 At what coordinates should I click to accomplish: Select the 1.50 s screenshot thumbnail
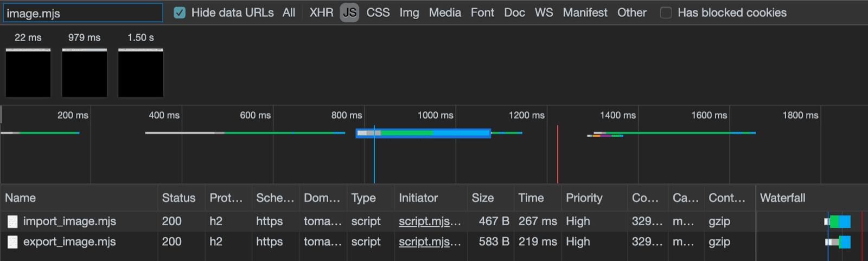[141, 73]
